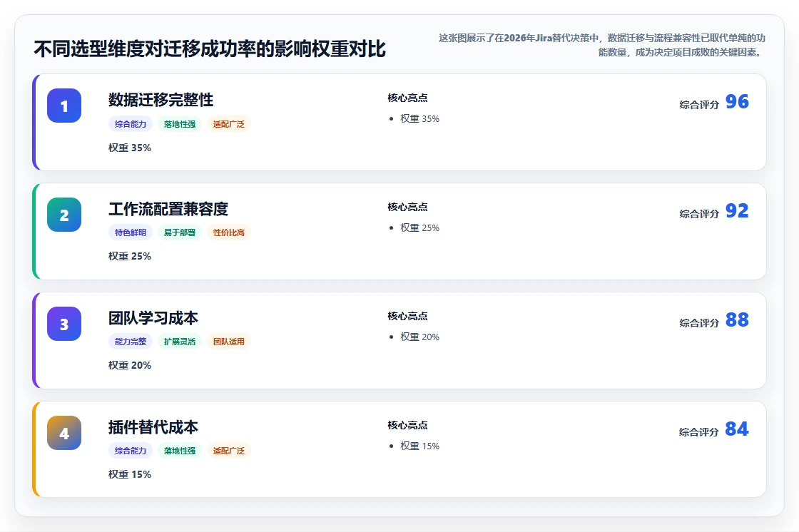799x532 pixels.
Task: Click the main title 不同选型维度对迁移成功率的影响权重对比
Action: click(x=210, y=49)
